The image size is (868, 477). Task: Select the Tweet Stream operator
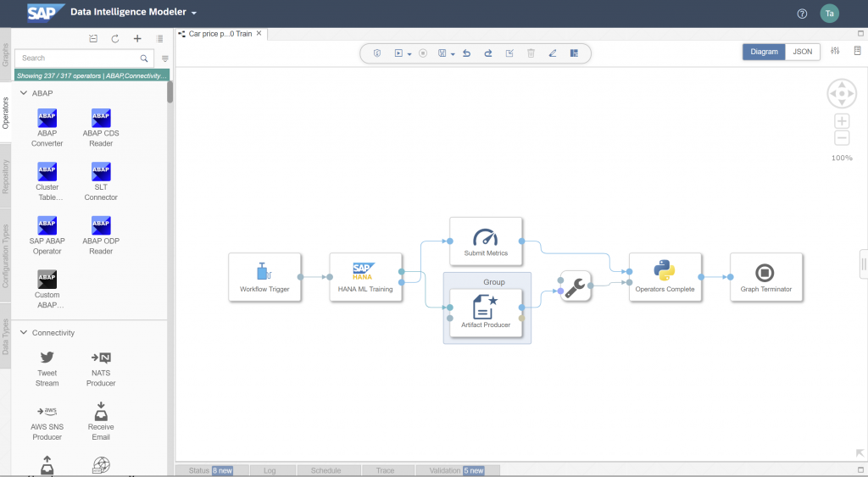(47, 368)
